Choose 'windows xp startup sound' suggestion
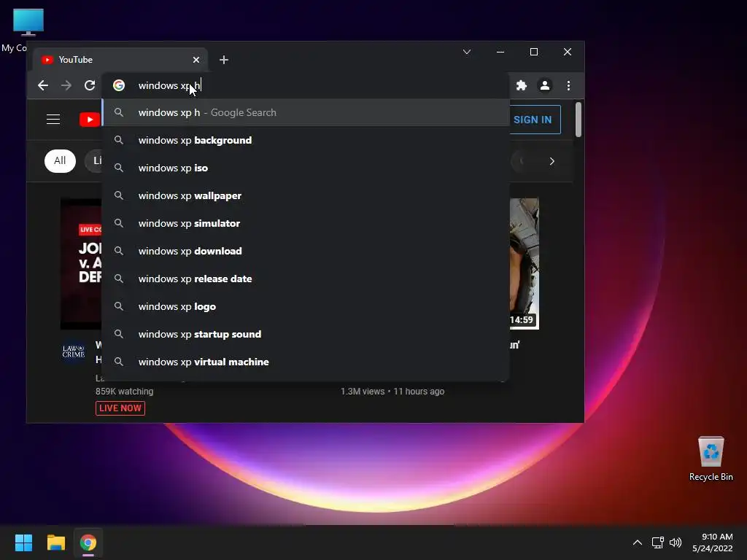Viewport: 747px width, 560px height. (x=306, y=334)
